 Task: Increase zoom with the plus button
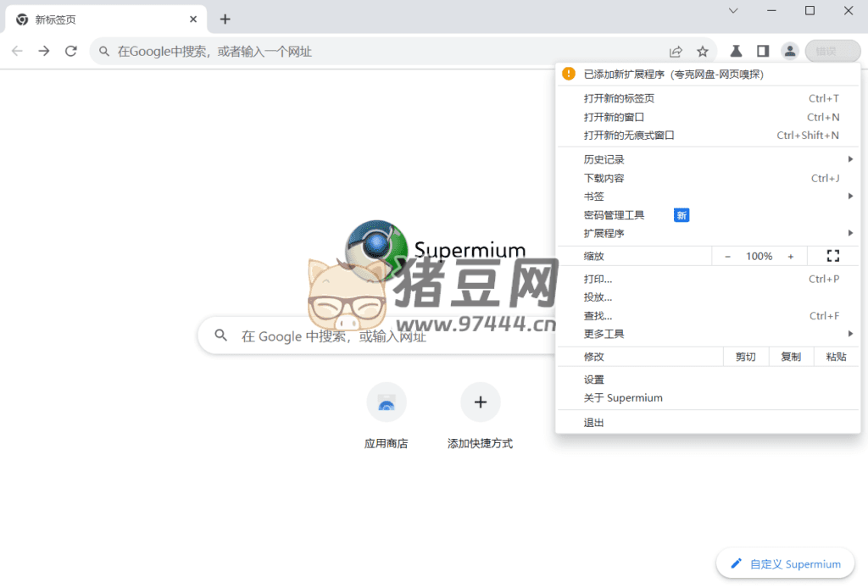pyautogui.click(x=791, y=256)
